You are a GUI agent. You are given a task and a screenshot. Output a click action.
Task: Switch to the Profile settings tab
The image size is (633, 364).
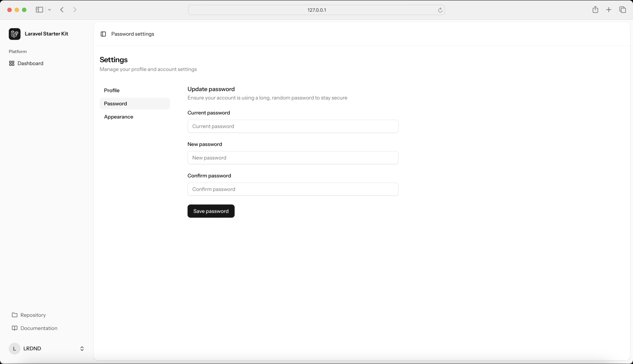(112, 90)
